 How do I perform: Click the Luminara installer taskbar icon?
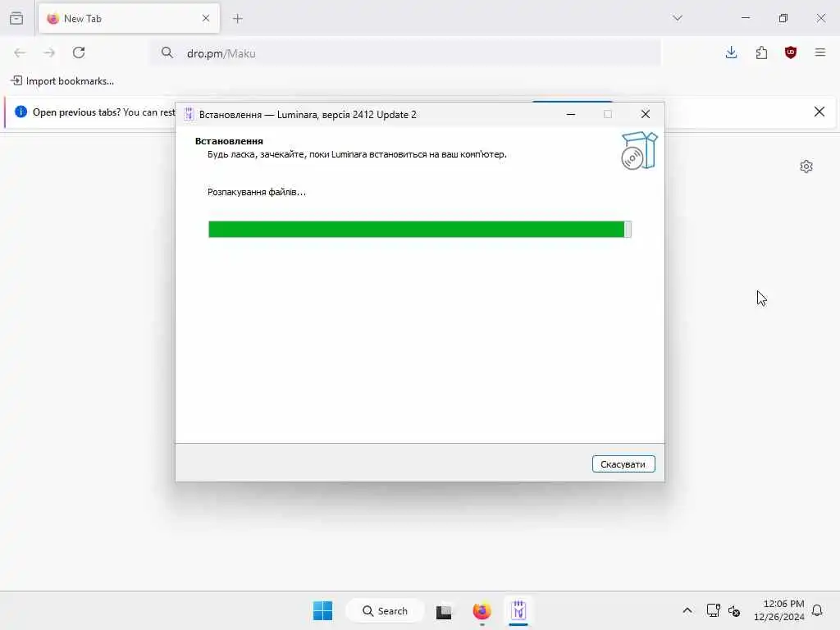518,610
